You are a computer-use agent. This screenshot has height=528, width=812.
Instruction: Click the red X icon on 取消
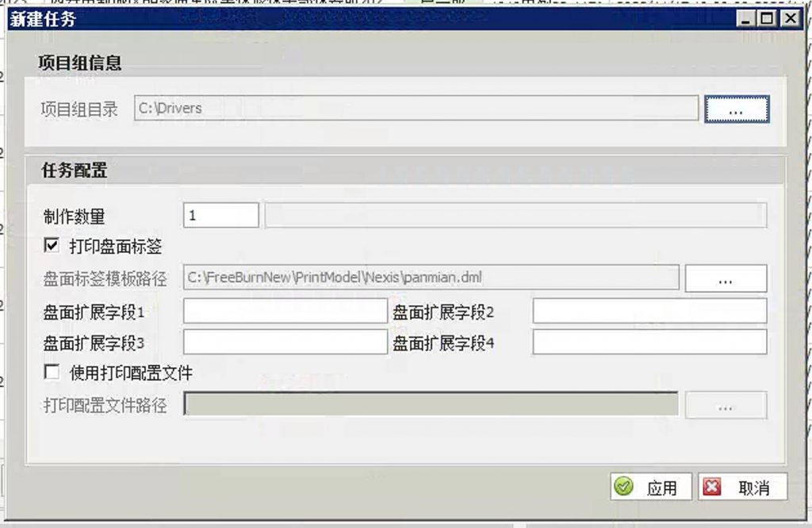712,487
